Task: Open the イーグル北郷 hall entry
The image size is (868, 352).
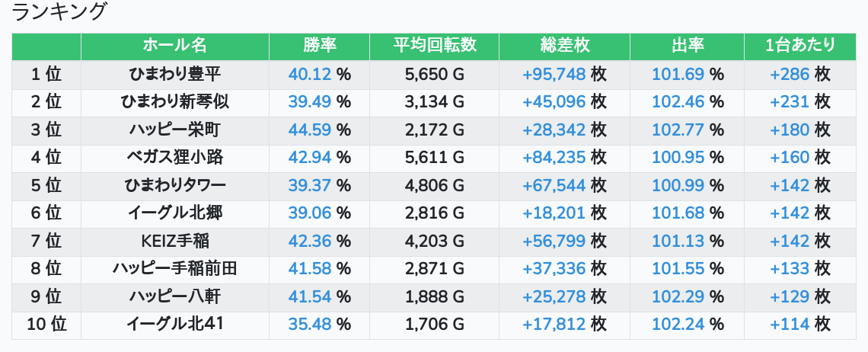Action: (174, 213)
